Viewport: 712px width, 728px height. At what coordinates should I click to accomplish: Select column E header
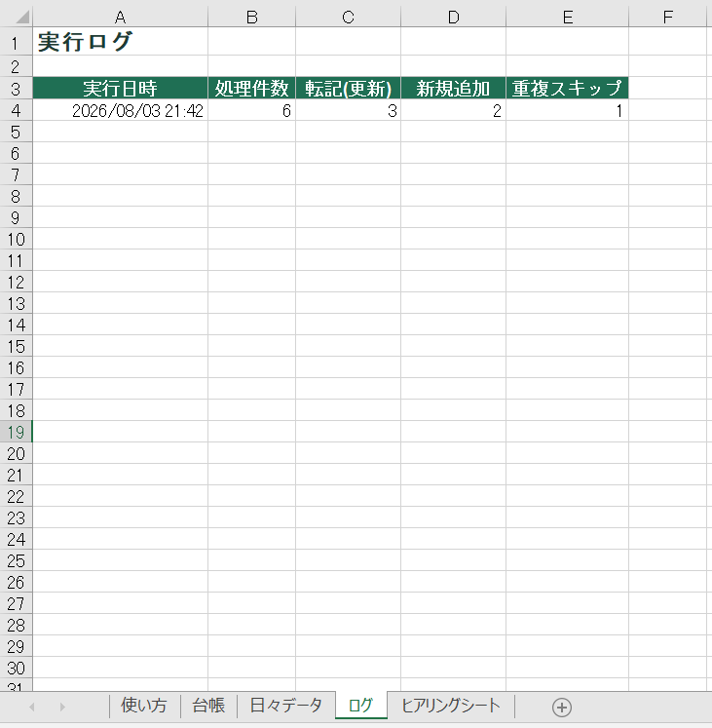tap(567, 18)
